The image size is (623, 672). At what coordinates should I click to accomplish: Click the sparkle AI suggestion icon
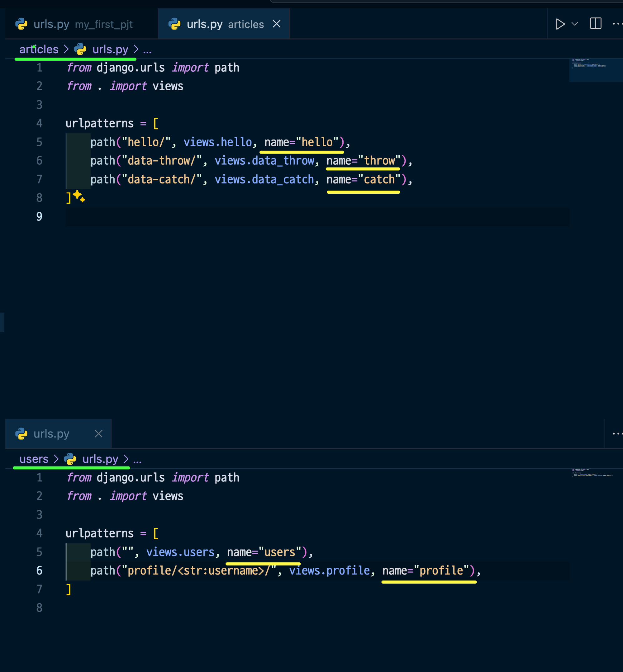[x=79, y=196]
